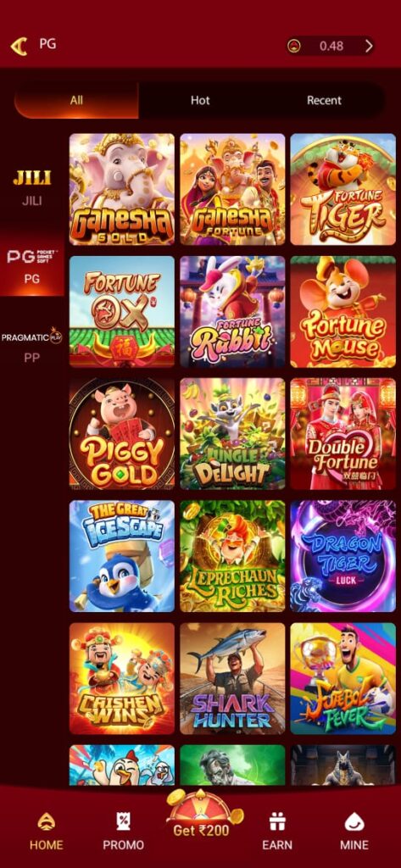Tap the coin icon beside 0.48 balance
This screenshot has width=401, height=868.
click(294, 46)
